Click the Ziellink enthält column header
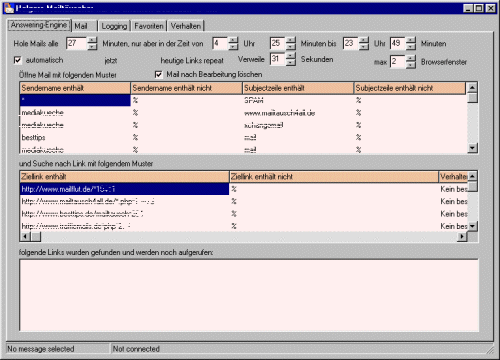This screenshot has width=500, height=360. coord(125,177)
